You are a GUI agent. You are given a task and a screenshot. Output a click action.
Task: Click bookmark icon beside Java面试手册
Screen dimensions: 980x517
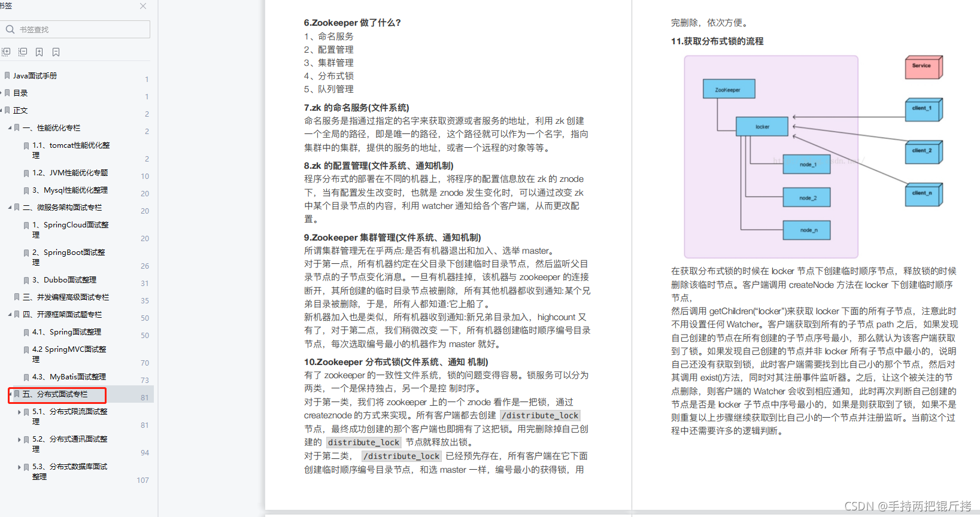pos(7,75)
